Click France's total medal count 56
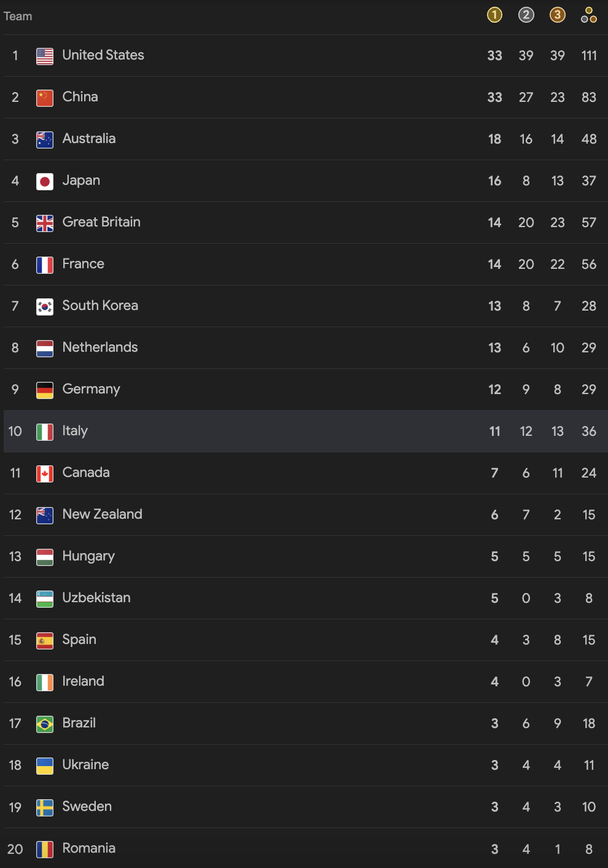The height and width of the screenshot is (868, 608). 589,264
